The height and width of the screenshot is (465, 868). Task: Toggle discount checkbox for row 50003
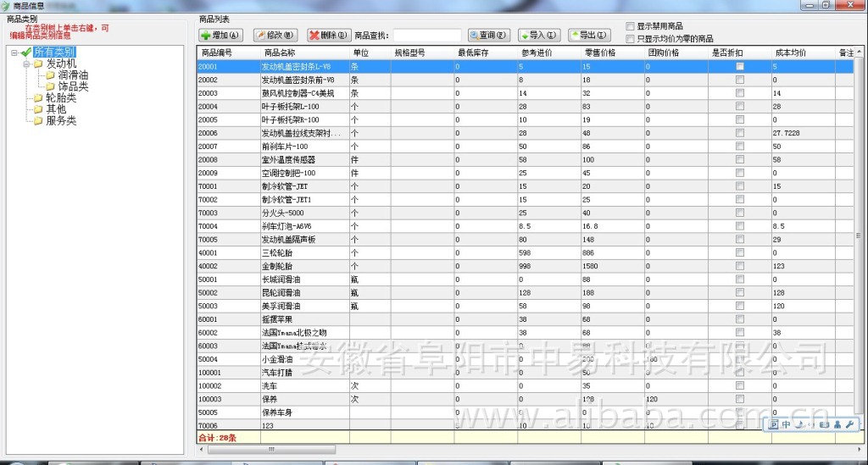pyautogui.click(x=739, y=306)
